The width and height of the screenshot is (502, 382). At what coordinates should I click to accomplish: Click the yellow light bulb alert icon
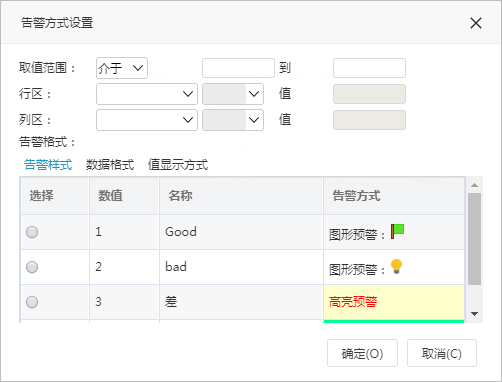tap(396, 266)
